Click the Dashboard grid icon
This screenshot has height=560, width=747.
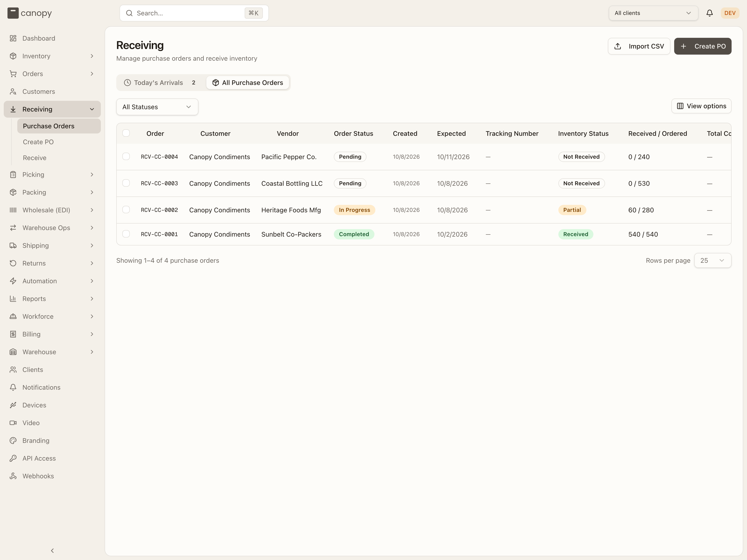(x=13, y=38)
